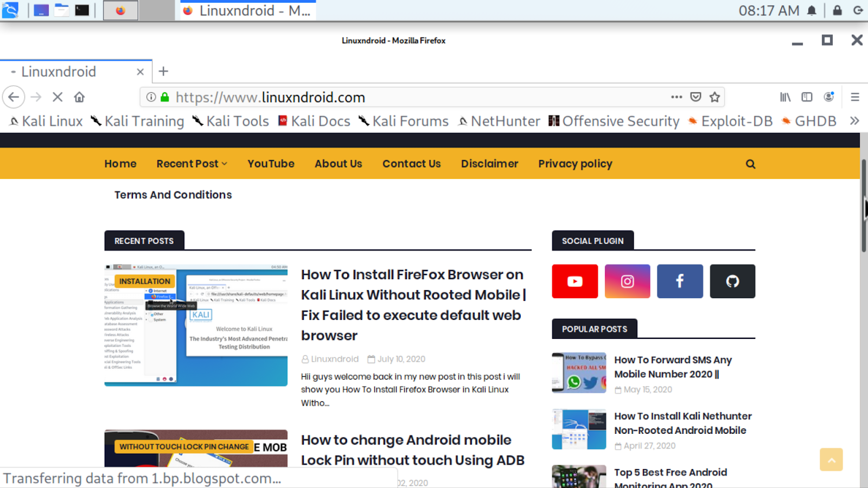868x488 pixels.
Task: Open the file manager from the panel
Action: [x=62, y=10]
